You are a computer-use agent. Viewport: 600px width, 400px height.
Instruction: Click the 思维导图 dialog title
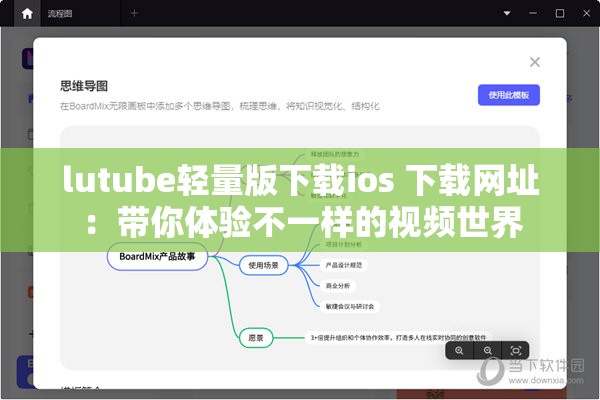[x=84, y=86]
